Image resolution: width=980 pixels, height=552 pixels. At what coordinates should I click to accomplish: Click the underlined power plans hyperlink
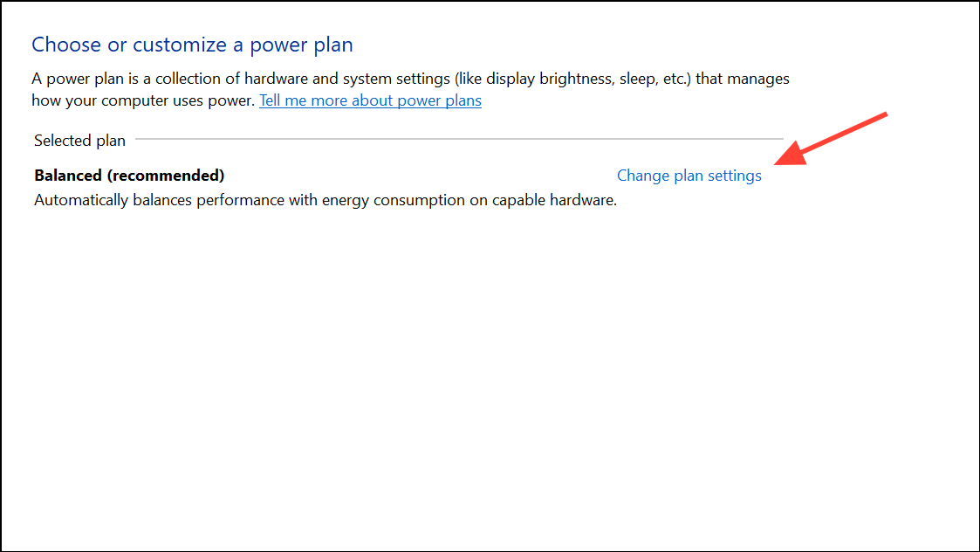click(x=370, y=100)
